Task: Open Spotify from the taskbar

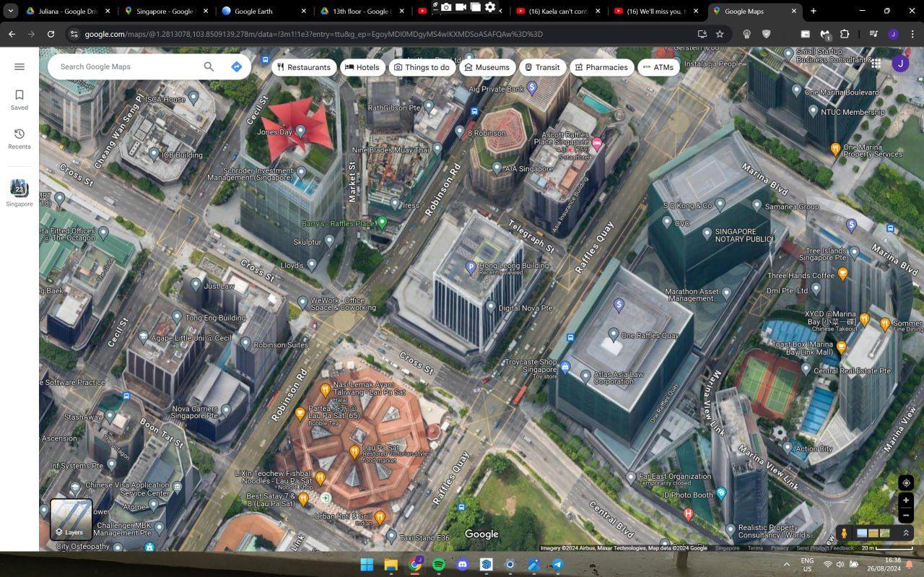Action: pyautogui.click(x=438, y=564)
